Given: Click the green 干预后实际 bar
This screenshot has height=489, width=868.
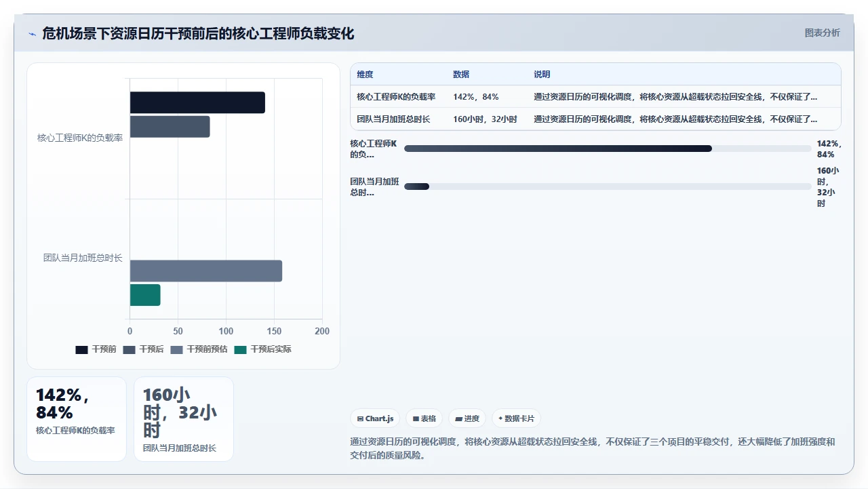Looking at the screenshot, I should 145,295.
